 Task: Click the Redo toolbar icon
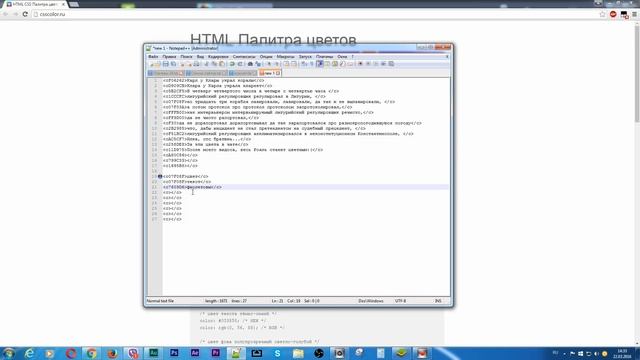pos(240,64)
